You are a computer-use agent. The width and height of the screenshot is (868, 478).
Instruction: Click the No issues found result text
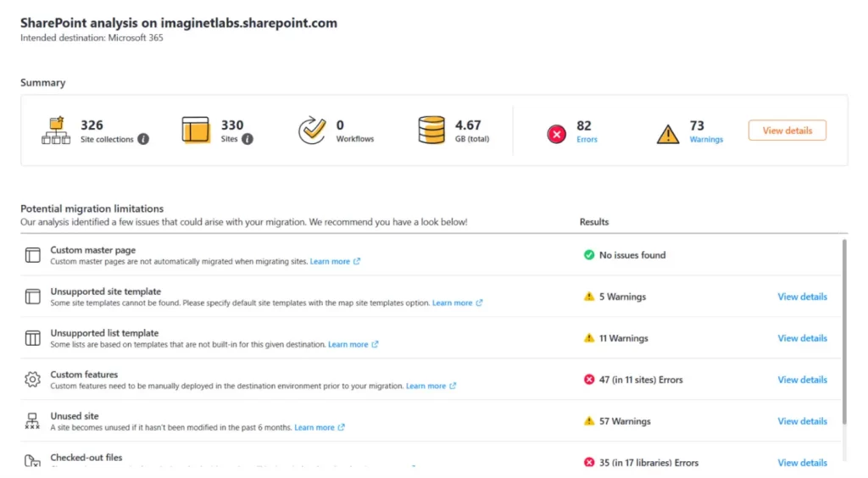[632, 255]
